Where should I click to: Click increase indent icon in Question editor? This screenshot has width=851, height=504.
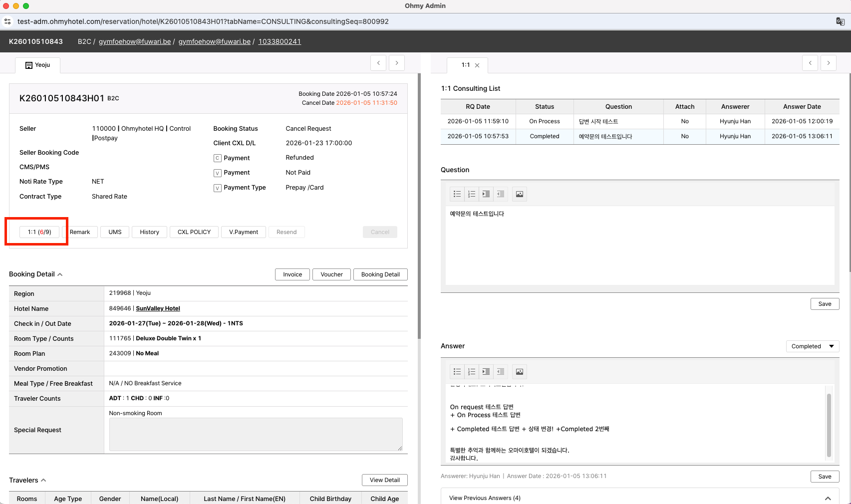[x=486, y=194]
